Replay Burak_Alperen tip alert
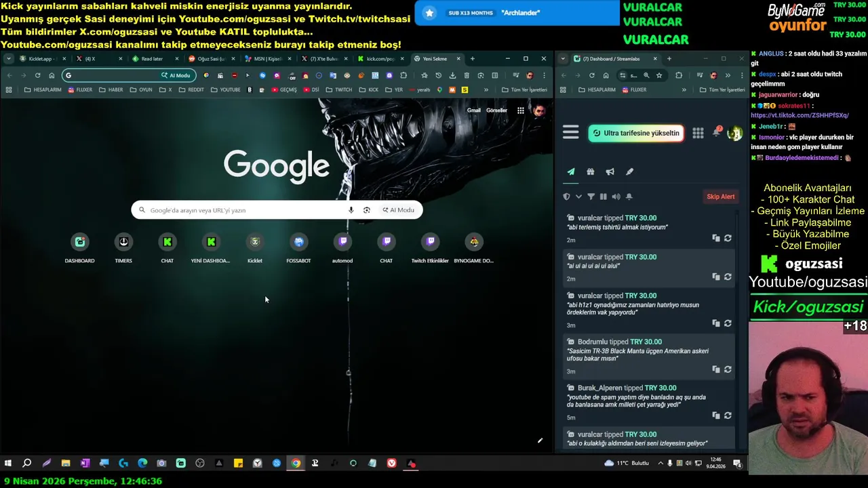868x488 pixels. pos(728,415)
